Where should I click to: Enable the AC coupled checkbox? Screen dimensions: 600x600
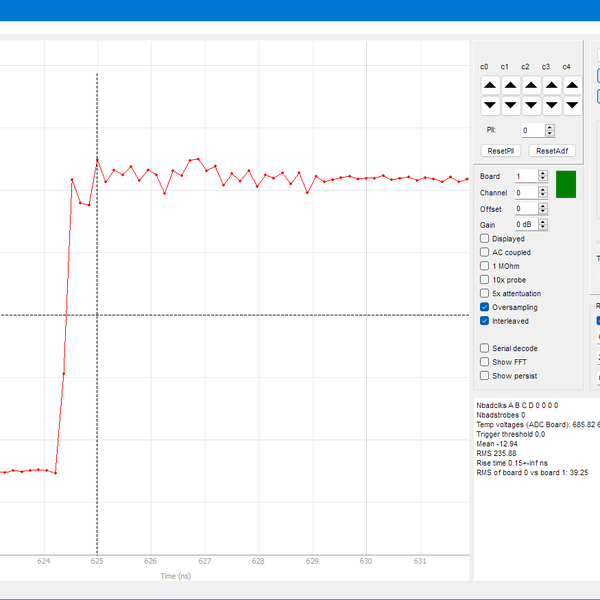coord(485,253)
